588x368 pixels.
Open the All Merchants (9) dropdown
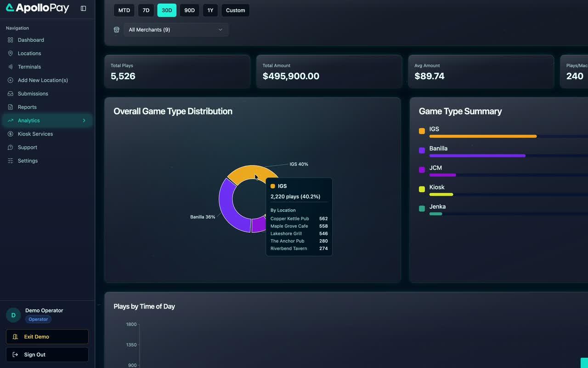click(176, 29)
